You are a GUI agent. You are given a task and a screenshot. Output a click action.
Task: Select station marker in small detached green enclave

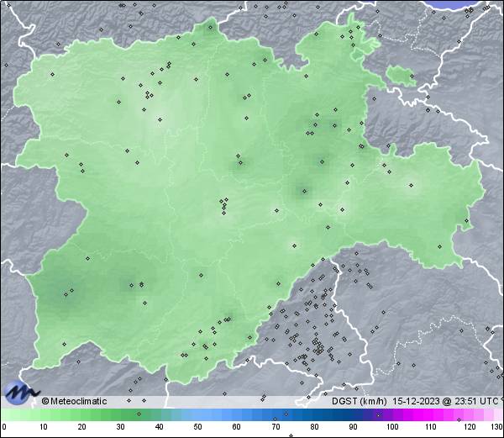412,77
